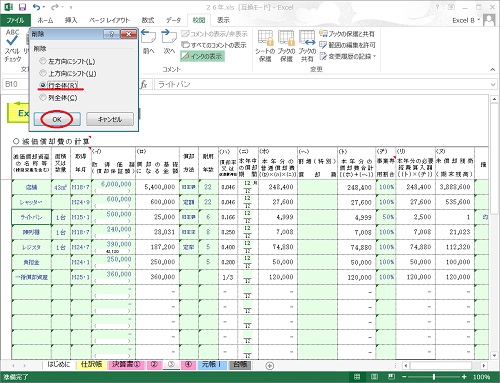Click the Name Box showing B10

[x=15, y=84]
